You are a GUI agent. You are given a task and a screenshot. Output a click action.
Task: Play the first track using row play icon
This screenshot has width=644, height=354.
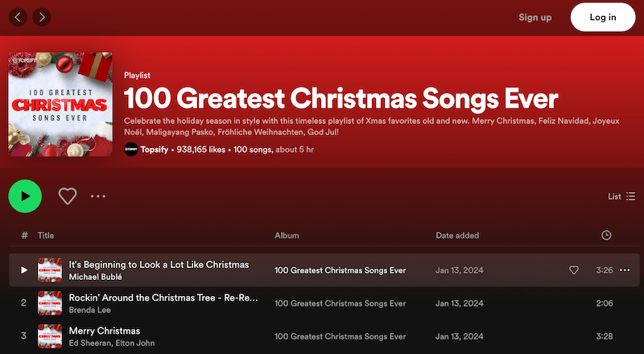coord(24,270)
